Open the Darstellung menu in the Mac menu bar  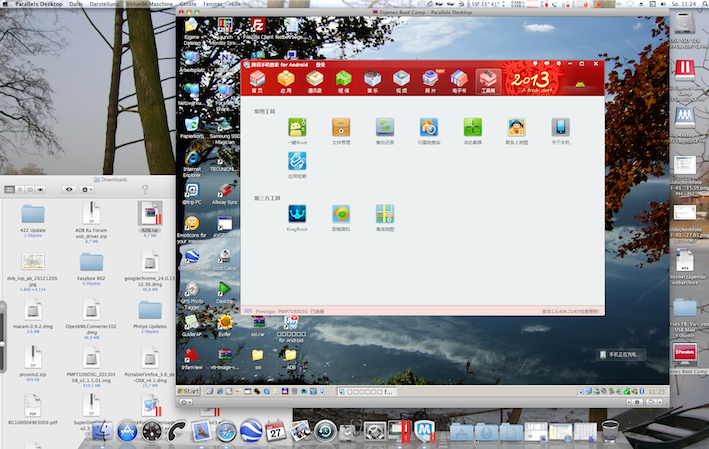coord(104,4)
